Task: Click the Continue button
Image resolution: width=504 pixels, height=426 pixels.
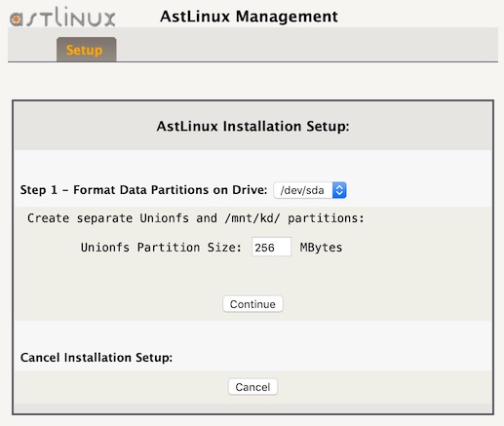Action: click(x=252, y=304)
